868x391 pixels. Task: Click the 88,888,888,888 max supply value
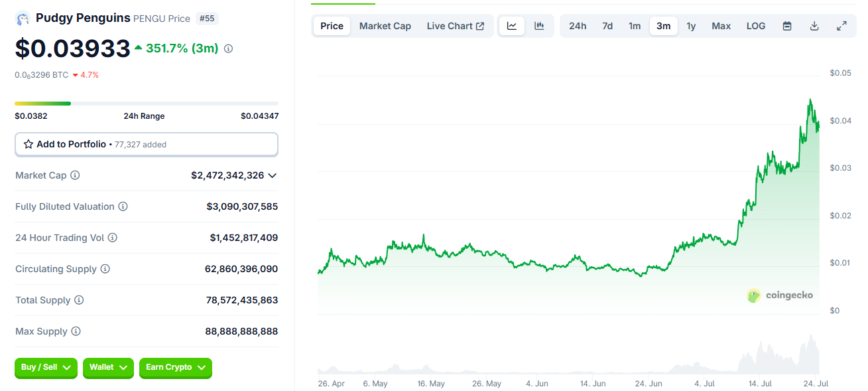pos(242,331)
